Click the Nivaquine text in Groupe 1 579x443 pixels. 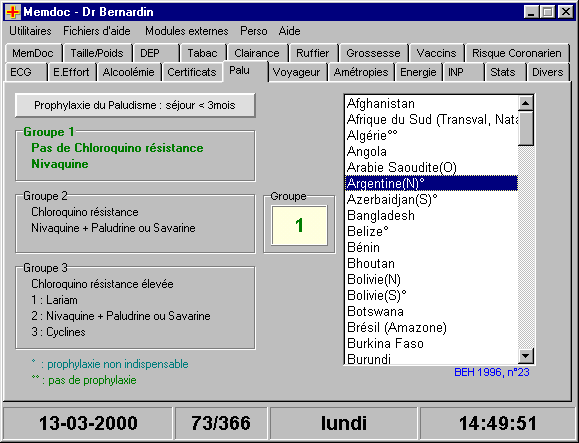click(x=60, y=164)
